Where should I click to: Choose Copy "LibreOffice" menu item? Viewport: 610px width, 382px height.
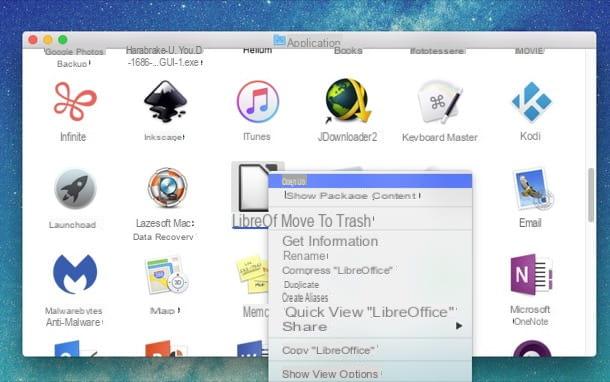(x=370, y=350)
